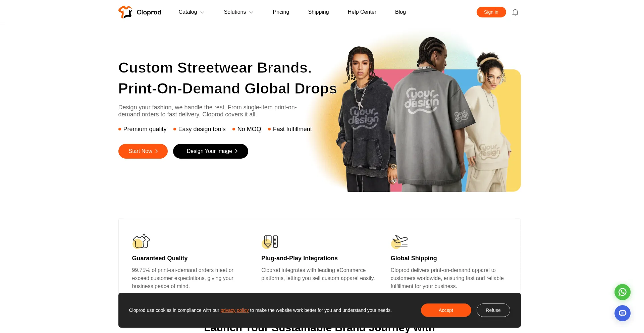Click the Guaranteed Quality shirt icon
Image resolution: width=644 pixels, height=333 pixels.
point(141,241)
